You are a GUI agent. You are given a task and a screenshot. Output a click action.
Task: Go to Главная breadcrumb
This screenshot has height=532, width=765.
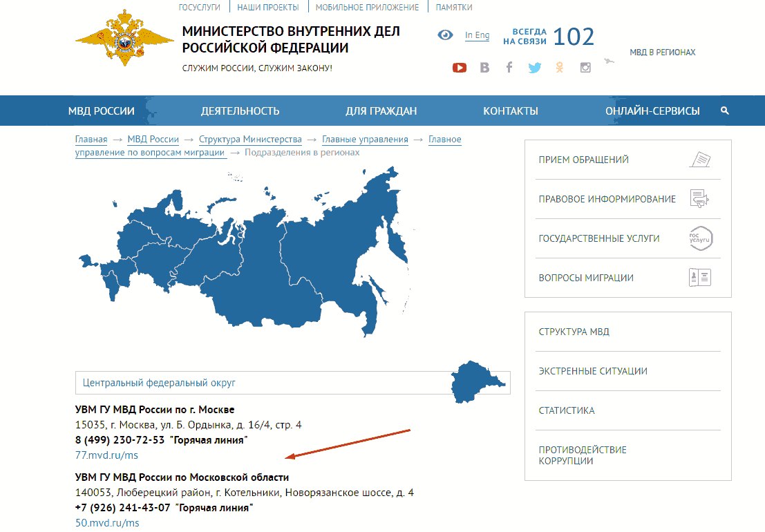pyautogui.click(x=91, y=140)
